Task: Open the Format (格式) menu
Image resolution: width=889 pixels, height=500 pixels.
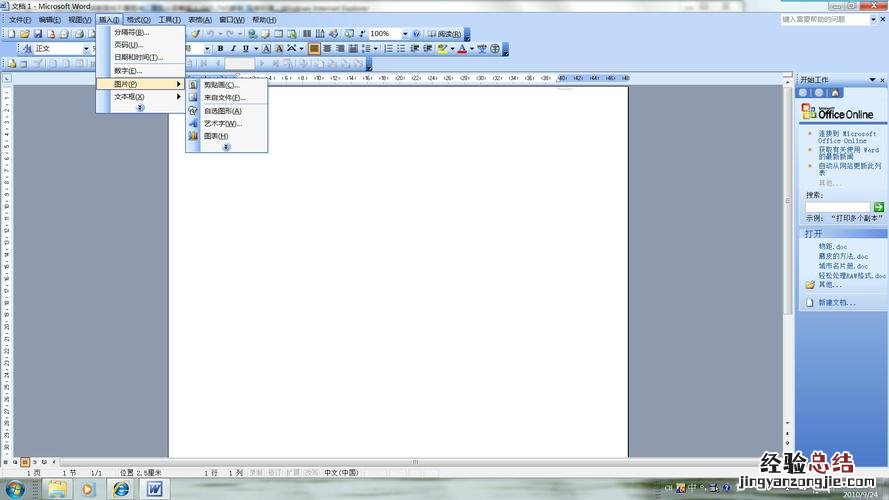Action: point(139,20)
